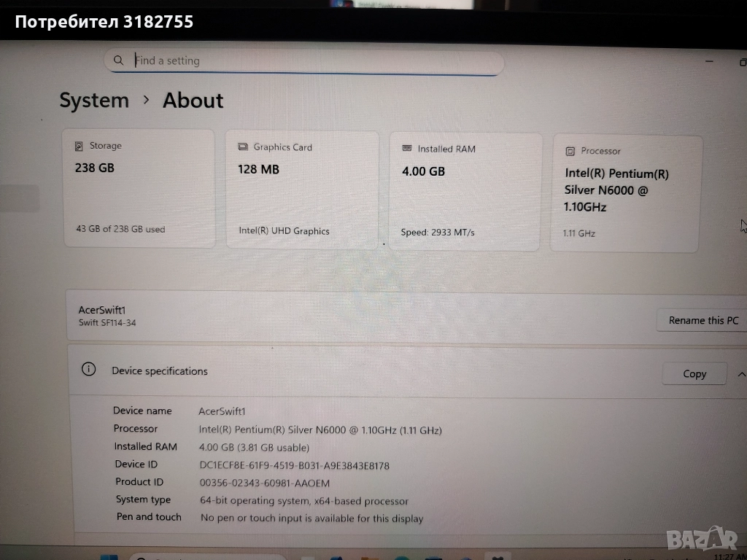Select the Intel(R) UHD Graphics card label
The image size is (747, 560).
coord(284,231)
